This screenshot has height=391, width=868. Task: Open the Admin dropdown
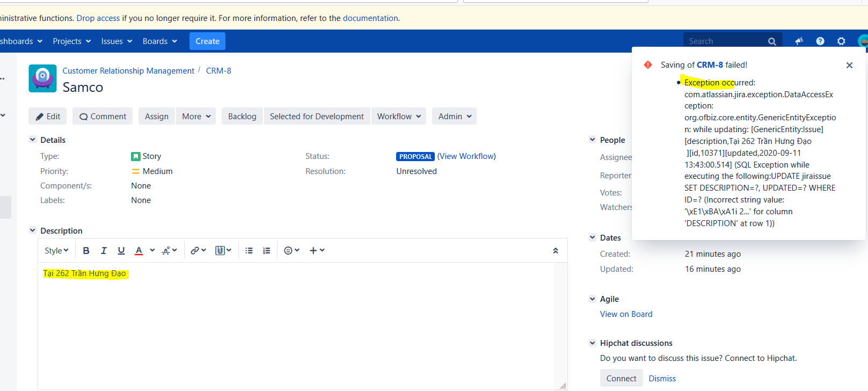click(x=455, y=117)
